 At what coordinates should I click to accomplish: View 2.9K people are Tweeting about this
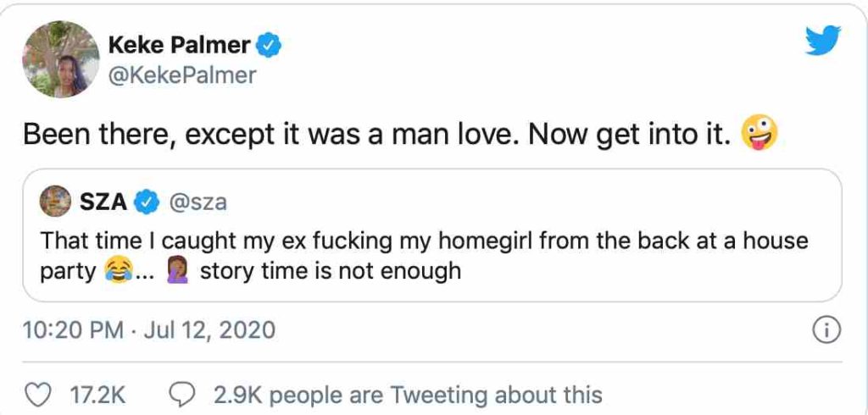pyautogui.click(x=406, y=395)
